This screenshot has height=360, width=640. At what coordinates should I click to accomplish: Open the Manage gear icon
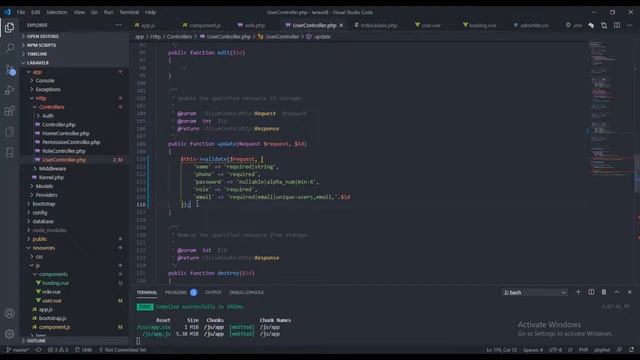pos(9,334)
